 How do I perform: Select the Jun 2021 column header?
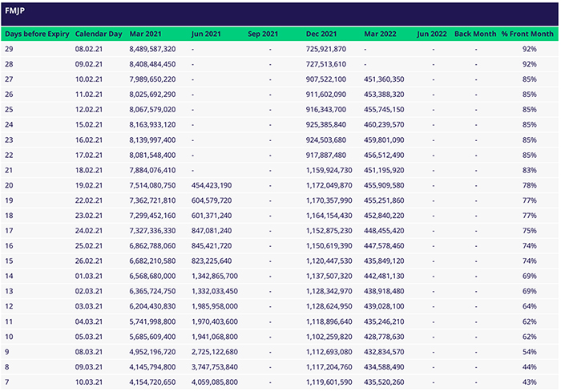tap(208, 34)
